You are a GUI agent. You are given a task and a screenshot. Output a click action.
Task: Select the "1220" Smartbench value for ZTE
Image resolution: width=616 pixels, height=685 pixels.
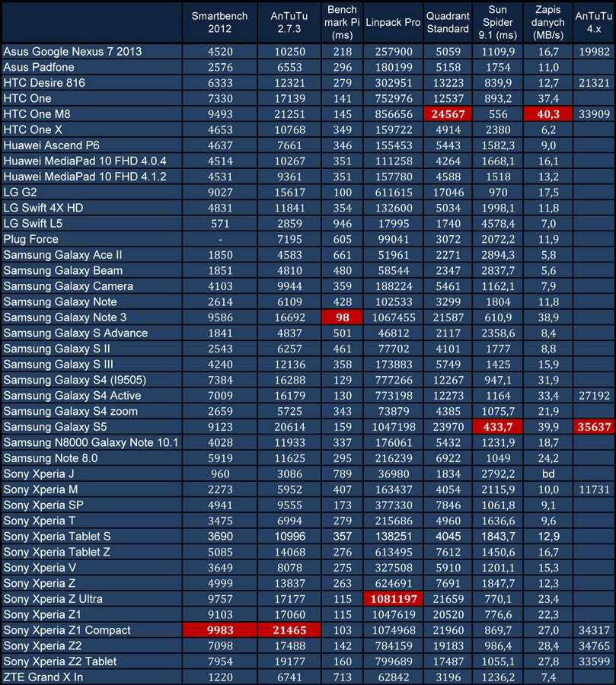point(220,677)
